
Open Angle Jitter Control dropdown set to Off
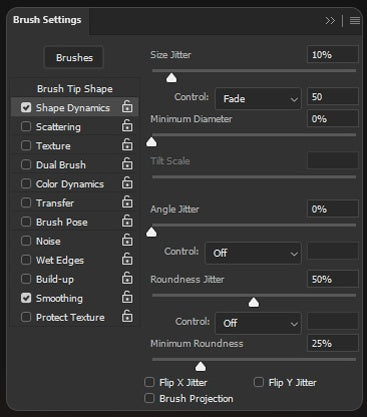click(x=253, y=253)
